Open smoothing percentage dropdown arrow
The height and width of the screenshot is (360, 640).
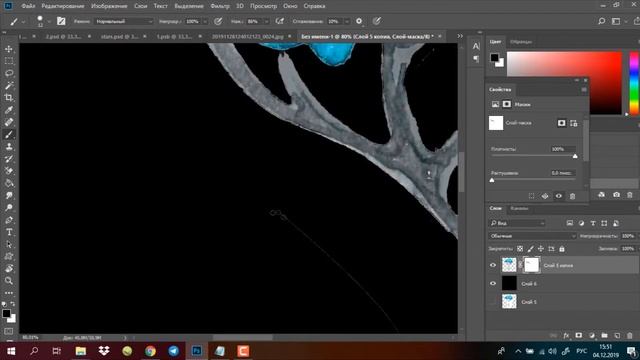pyautogui.click(x=347, y=21)
